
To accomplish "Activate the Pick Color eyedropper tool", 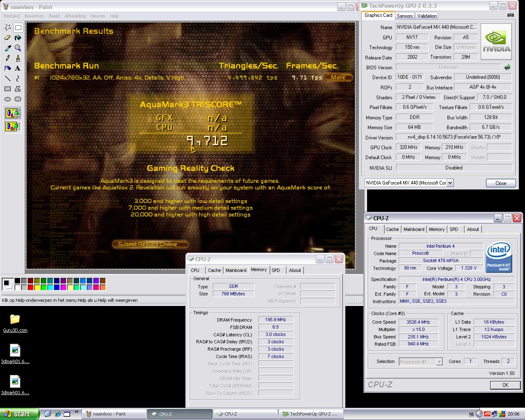I will point(8,48).
